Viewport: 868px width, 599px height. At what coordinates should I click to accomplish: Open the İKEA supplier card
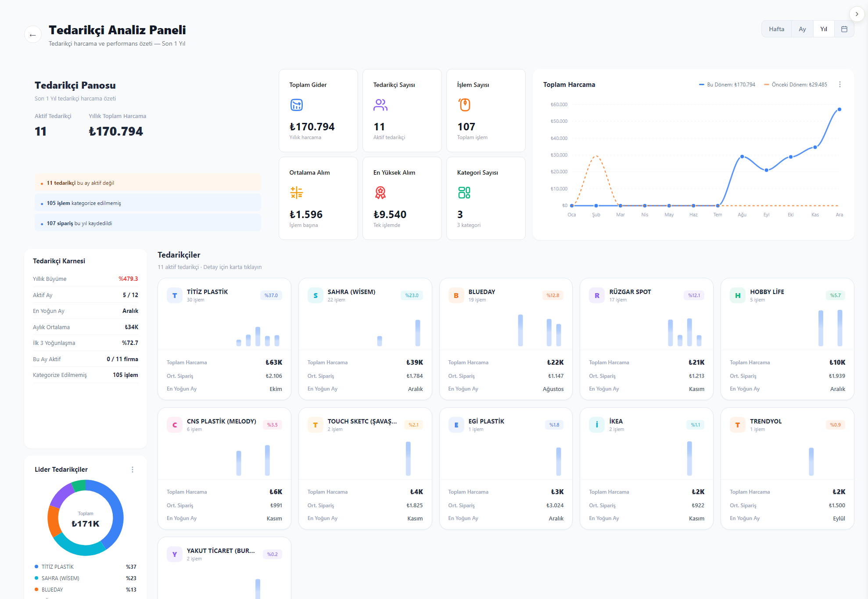(646, 468)
